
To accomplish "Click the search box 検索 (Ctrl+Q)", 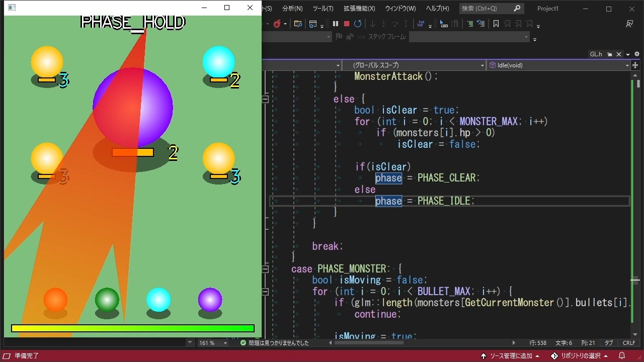I will (x=491, y=9).
